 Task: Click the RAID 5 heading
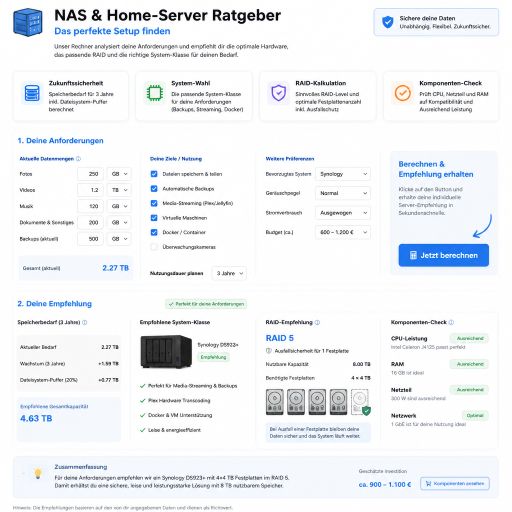tap(280, 338)
